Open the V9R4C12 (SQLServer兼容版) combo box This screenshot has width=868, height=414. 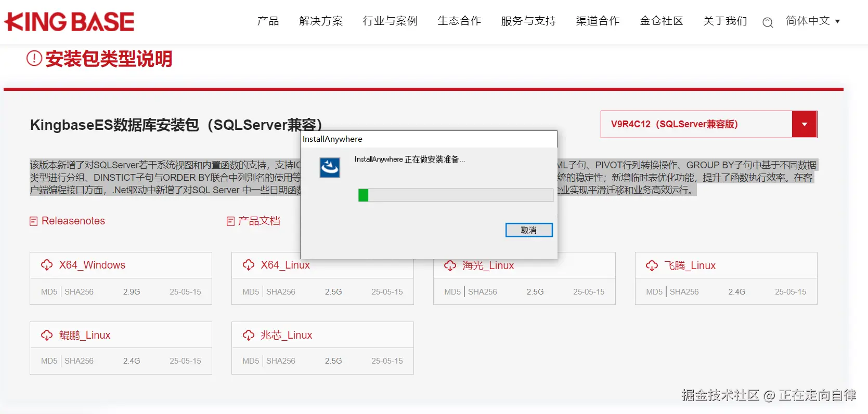pos(709,124)
